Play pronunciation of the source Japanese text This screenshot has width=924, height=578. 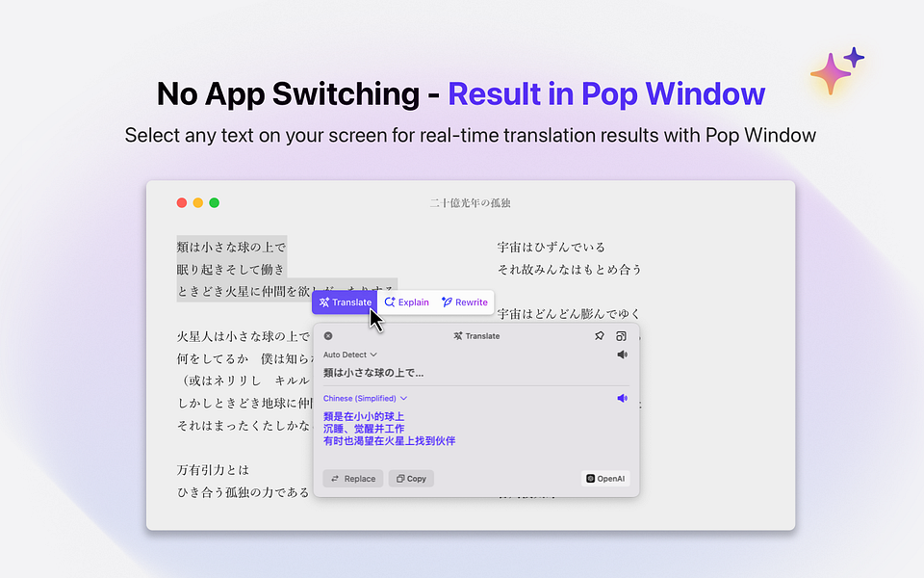pyautogui.click(x=623, y=355)
